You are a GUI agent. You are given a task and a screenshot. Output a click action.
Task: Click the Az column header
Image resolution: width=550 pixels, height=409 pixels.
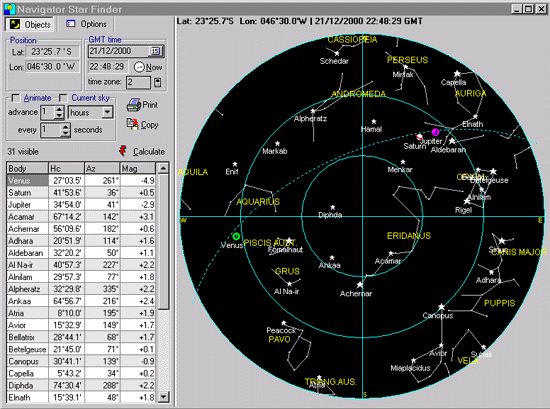(102, 169)
